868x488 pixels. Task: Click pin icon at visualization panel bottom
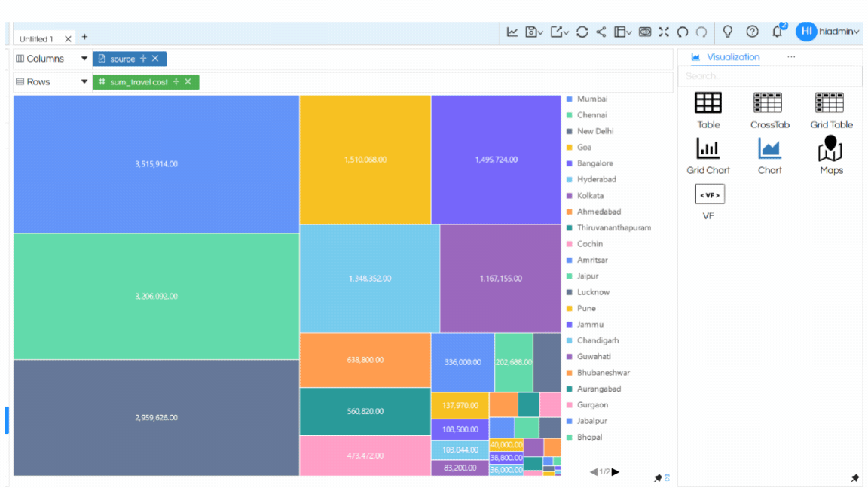pyautogui.click(x=854, y=478)
